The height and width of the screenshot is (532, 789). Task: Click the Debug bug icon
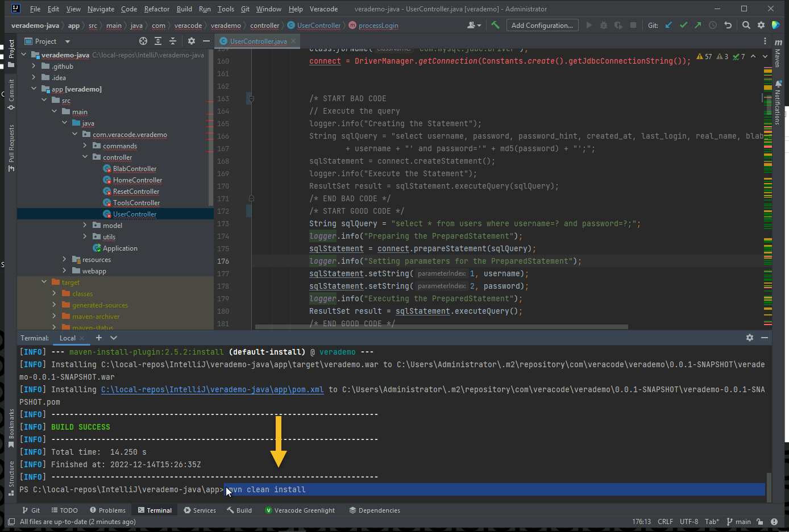click(x=604, y=25)
